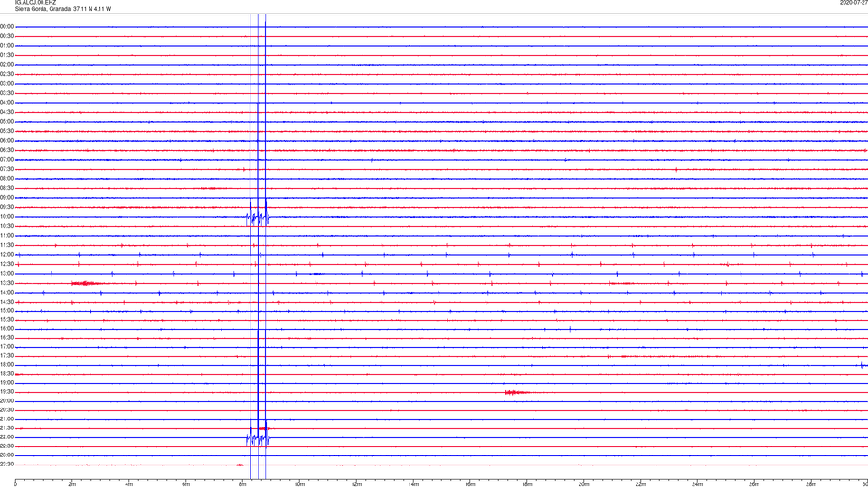Select the 01:30 time label
The height and width of the screenshot is (488, 868).
point(6,55)
